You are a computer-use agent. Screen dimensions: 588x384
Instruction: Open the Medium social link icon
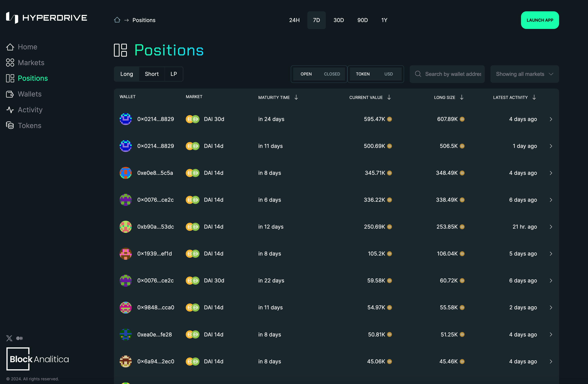(19, 338)
